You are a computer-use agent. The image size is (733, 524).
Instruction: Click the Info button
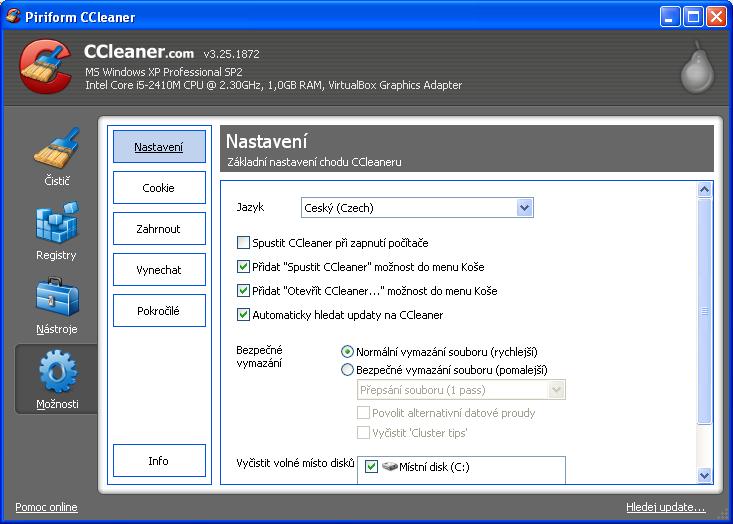coord(158,461)
